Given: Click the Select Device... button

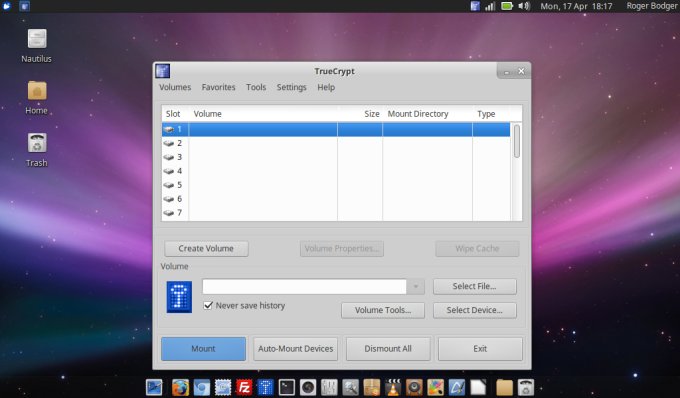Looking at the screenshot, I should tap(475, 310).
